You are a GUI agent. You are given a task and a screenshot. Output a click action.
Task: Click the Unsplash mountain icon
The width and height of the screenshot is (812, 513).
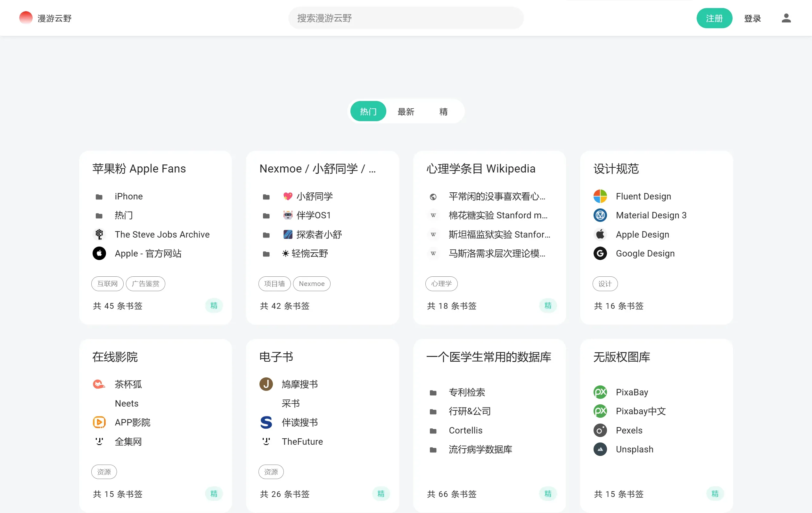(600, 449)
